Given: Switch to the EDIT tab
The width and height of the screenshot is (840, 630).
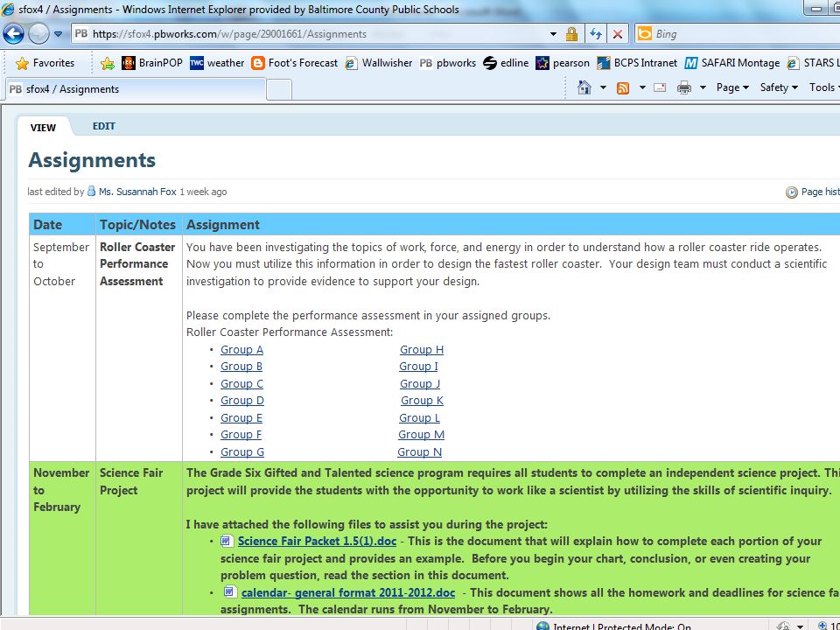Looking at the screenshot, I should (104, 126).
